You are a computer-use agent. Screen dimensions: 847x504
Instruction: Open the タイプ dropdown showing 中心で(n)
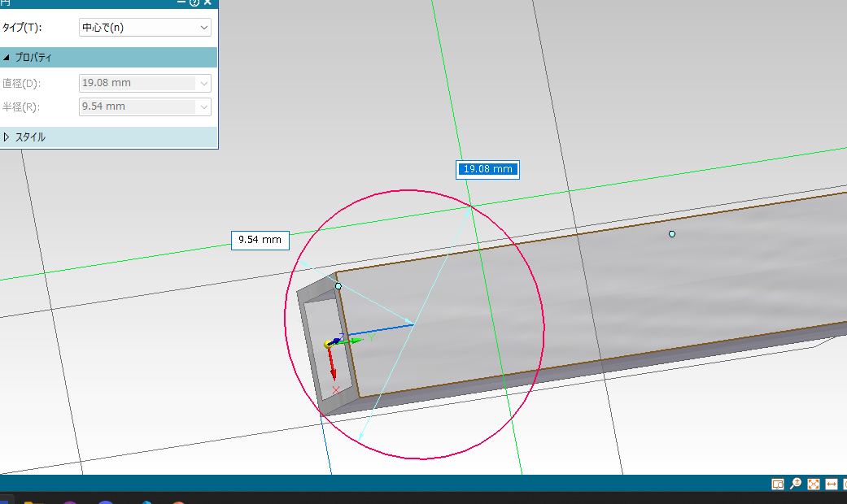pyautogui.click(x=145, y=28)
